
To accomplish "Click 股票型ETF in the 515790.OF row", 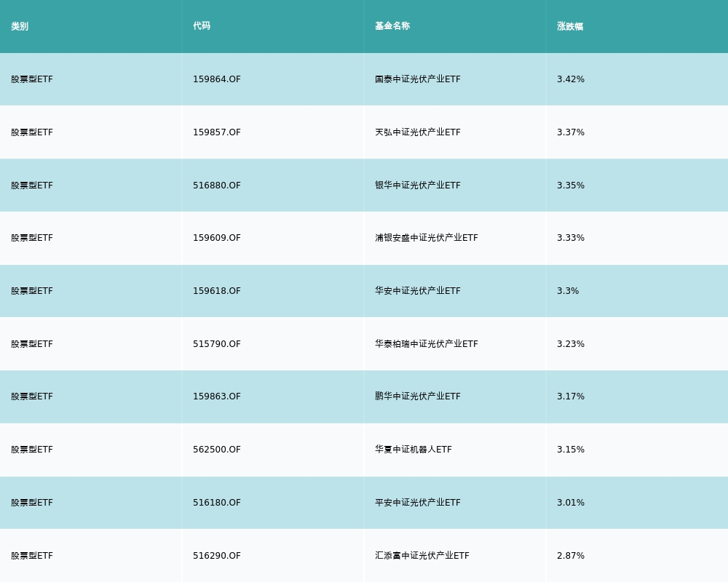I will coord(32,344).
